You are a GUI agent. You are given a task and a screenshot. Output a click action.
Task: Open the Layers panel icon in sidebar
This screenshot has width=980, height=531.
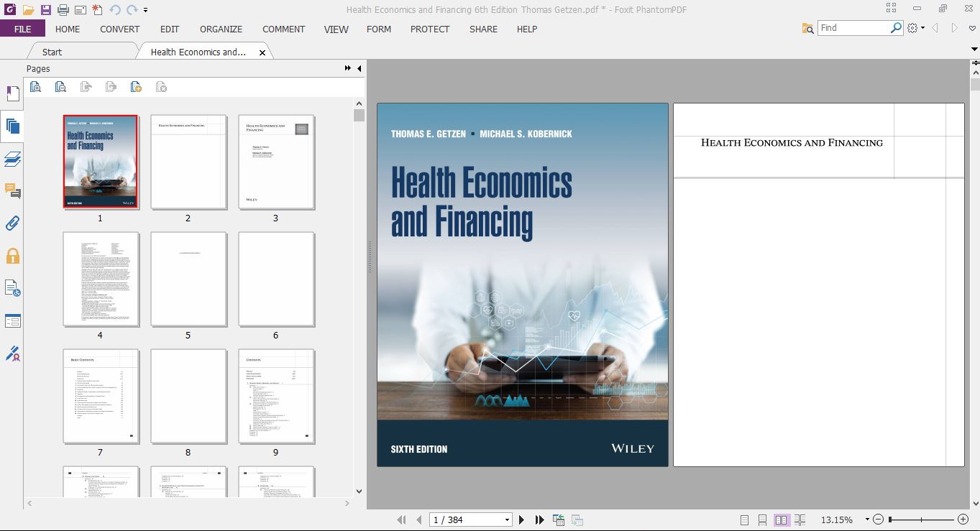click(x=12, y=159)
